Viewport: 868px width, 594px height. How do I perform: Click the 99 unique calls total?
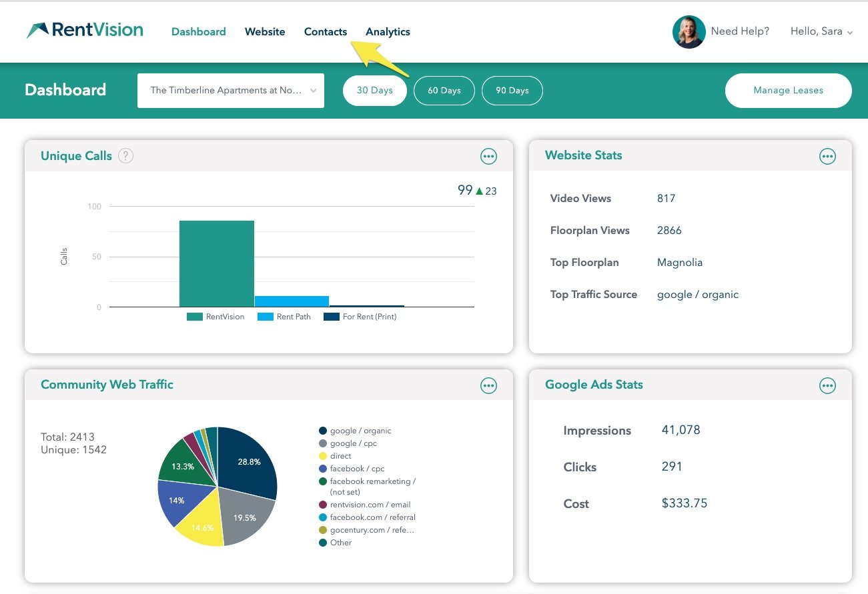point(465,190)
